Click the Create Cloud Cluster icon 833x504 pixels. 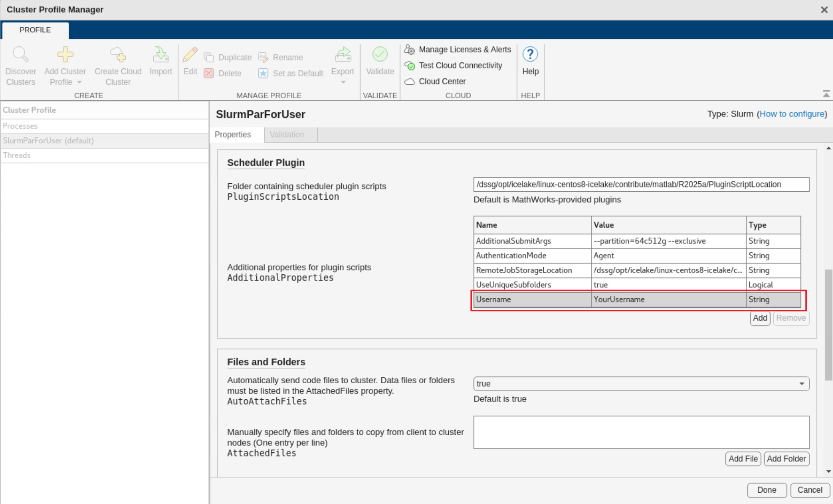pos(118,55)
